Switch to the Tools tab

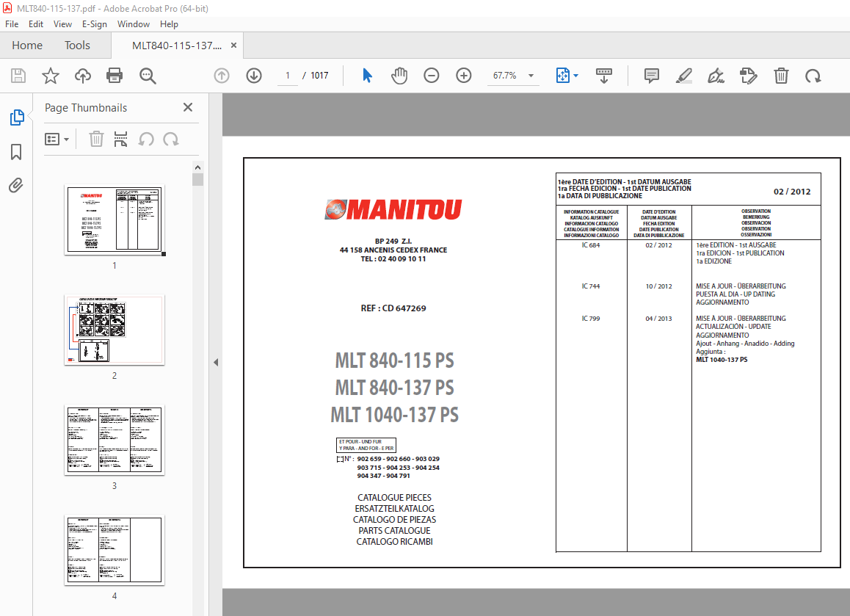(x=78, y=46)
